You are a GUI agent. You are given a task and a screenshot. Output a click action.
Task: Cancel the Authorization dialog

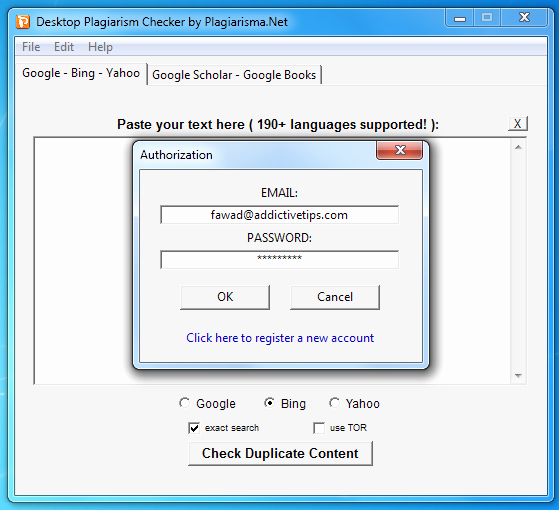point(335,297)
